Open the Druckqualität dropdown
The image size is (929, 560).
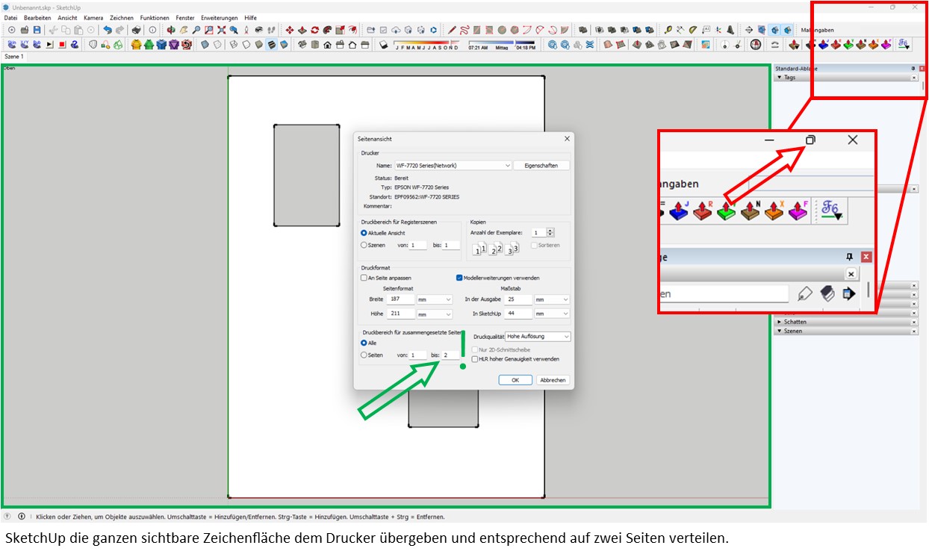point(565,337)
